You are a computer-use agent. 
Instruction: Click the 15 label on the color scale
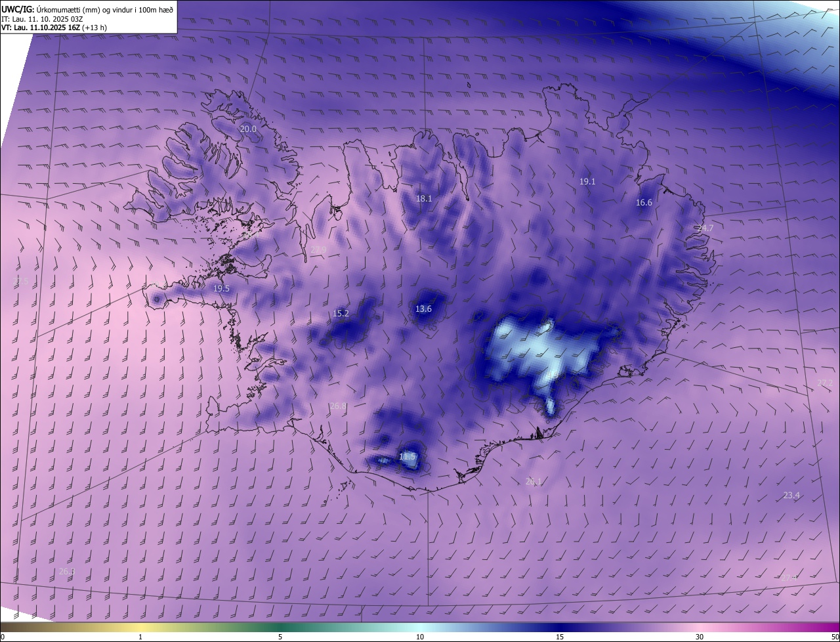pyautogui.click(x=560, y=637)
